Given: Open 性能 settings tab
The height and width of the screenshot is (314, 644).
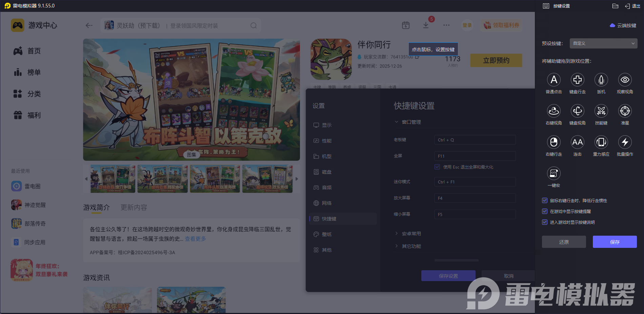Looking at the screenshot, I should click(x=343, y=141).
